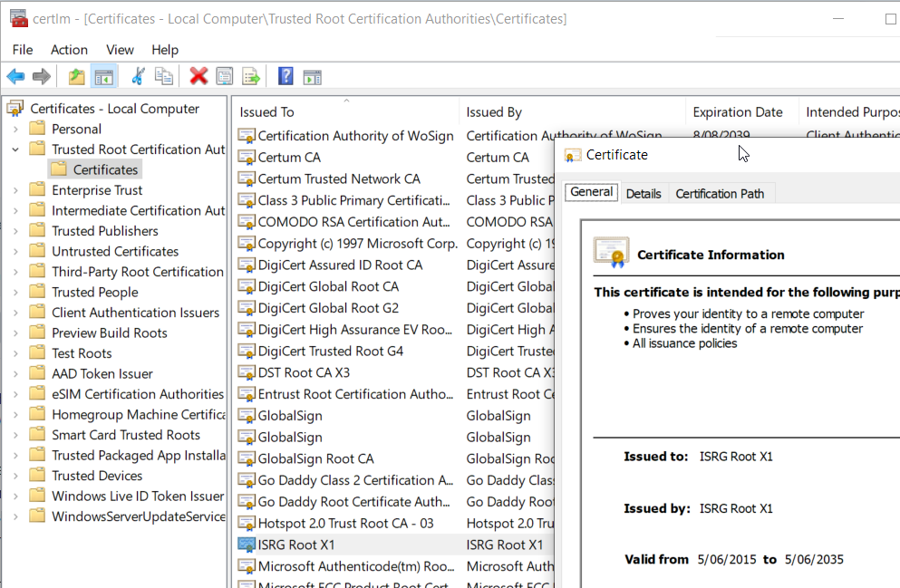900x588 pixels.
Task: Click the Forward arrow toolbar icon
Action: coord(42,76)
